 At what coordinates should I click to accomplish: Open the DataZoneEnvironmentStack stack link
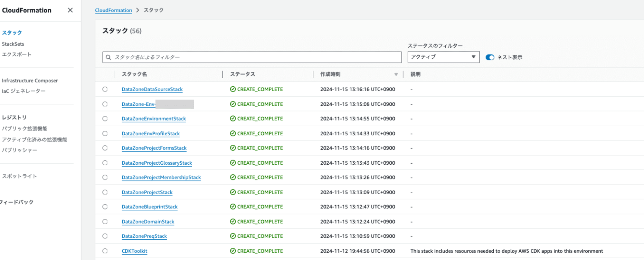pos(154,119)
